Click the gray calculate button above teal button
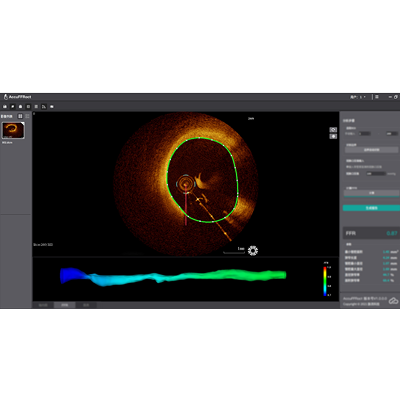Viewport: 400px width, 400px height. click(371, 193)
